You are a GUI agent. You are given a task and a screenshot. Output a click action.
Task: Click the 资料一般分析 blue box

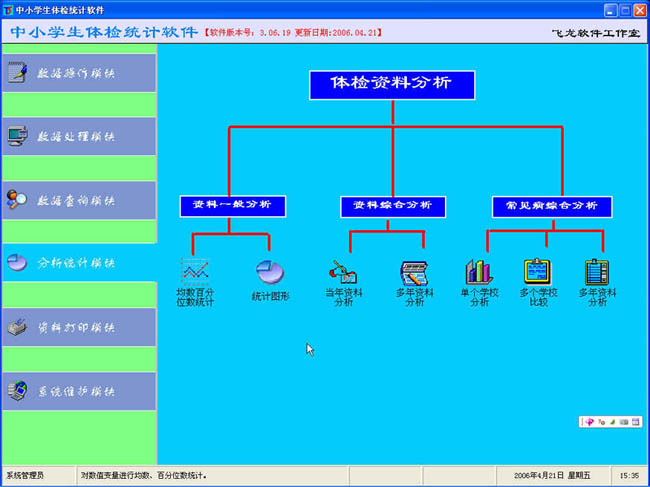pos(232,206)
